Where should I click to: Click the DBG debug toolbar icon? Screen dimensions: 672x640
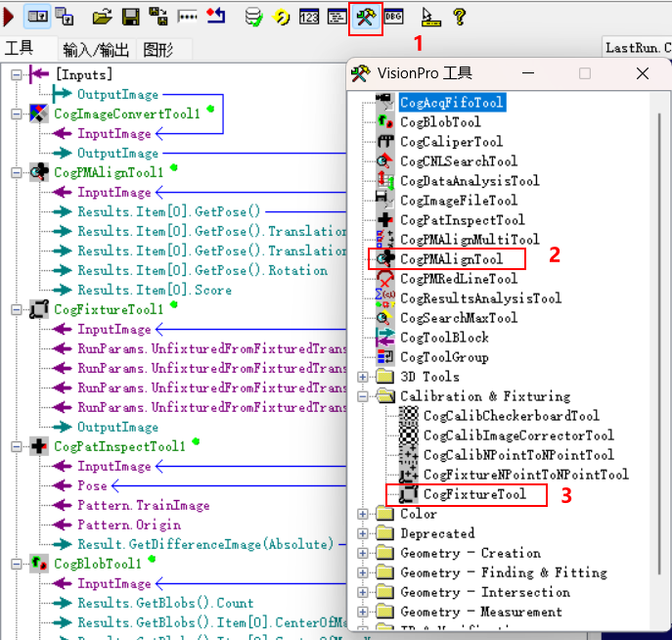tap(393, 18)
